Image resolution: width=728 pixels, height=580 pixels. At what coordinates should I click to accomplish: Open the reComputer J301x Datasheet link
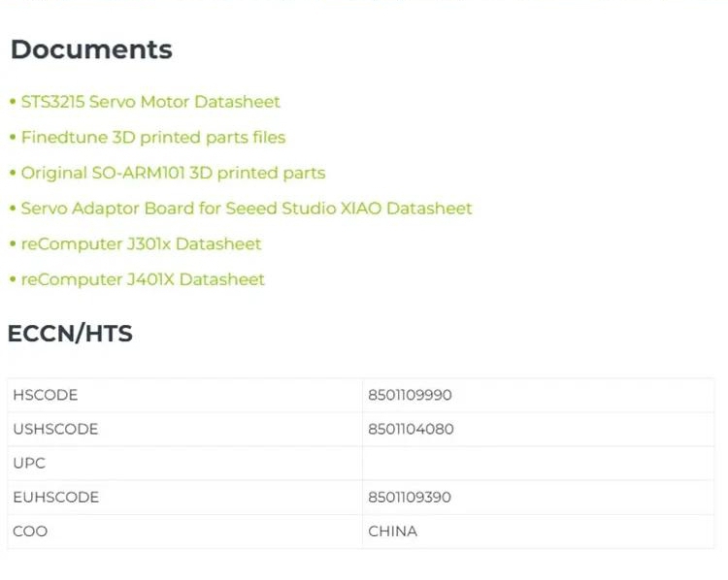[141, 244]
